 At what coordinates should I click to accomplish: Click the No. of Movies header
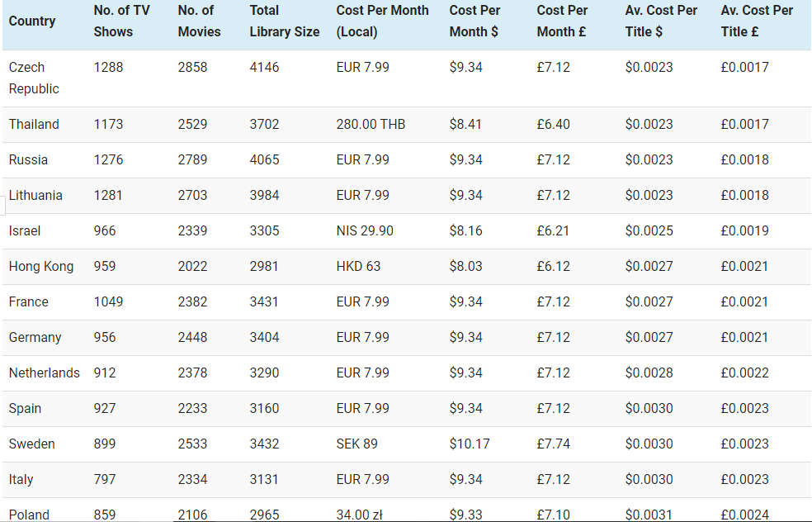(200, 21)
